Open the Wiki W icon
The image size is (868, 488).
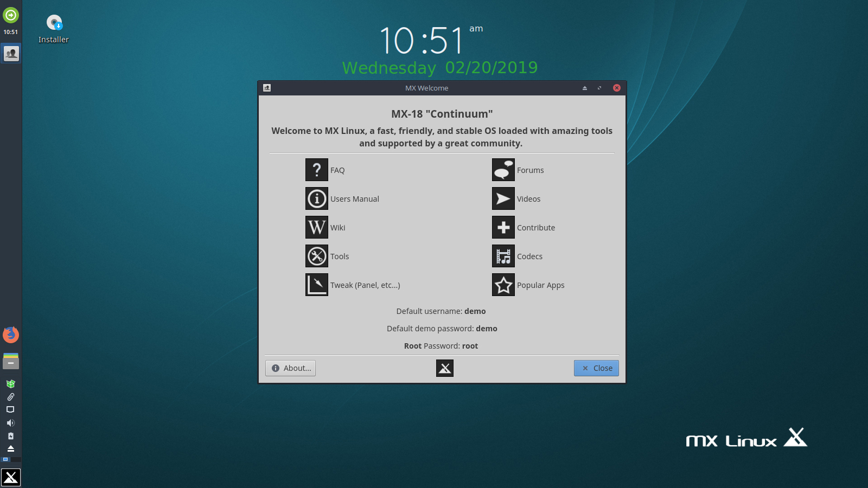tap(317, 227)
